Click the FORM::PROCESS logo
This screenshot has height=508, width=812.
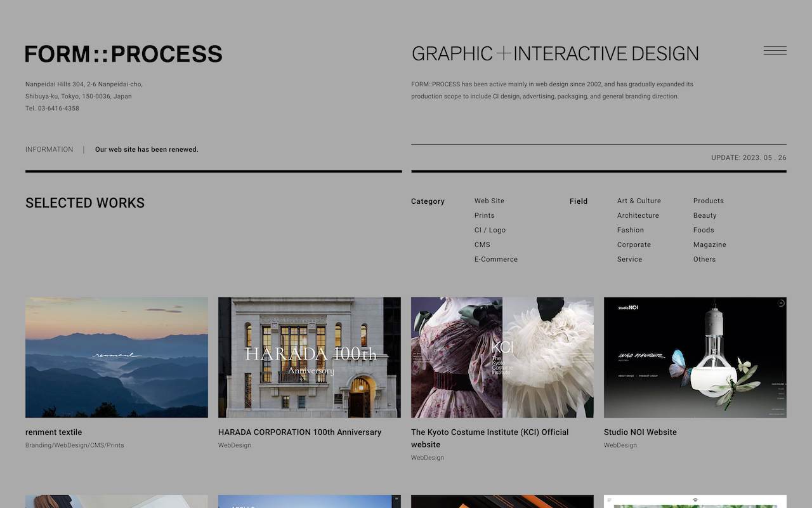click(123, 54)
